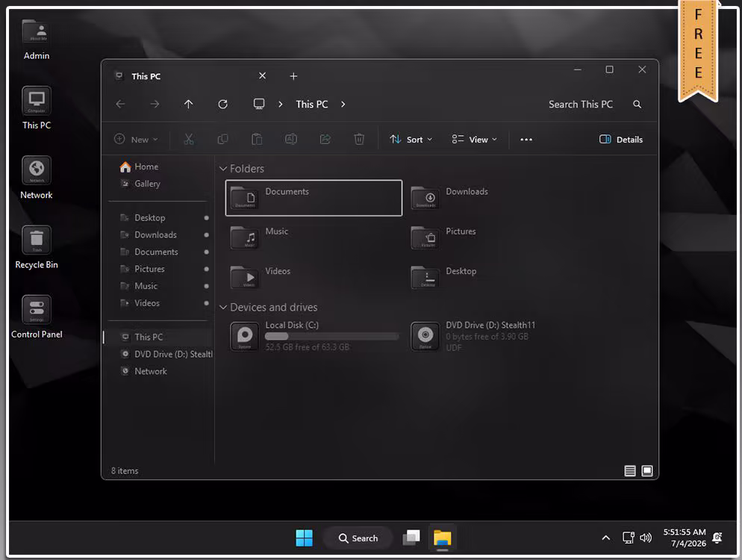Go up one folder level

pyautogui.click(x=188, y=104)
